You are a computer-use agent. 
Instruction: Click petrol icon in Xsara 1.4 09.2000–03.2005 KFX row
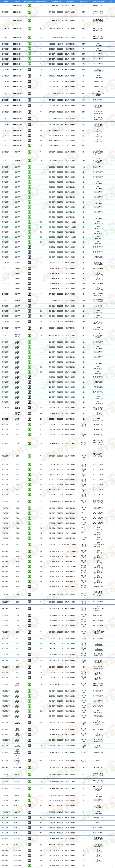click(x=29, y=167)
